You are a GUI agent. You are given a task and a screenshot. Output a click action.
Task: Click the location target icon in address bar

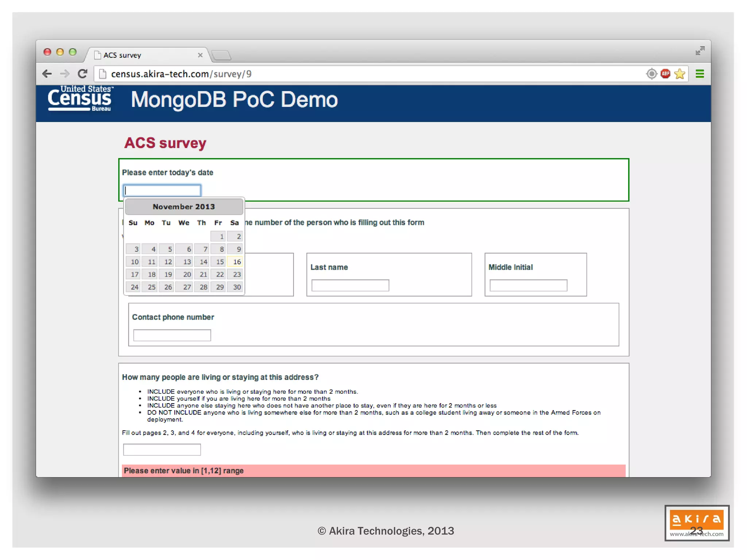point(651,74)
